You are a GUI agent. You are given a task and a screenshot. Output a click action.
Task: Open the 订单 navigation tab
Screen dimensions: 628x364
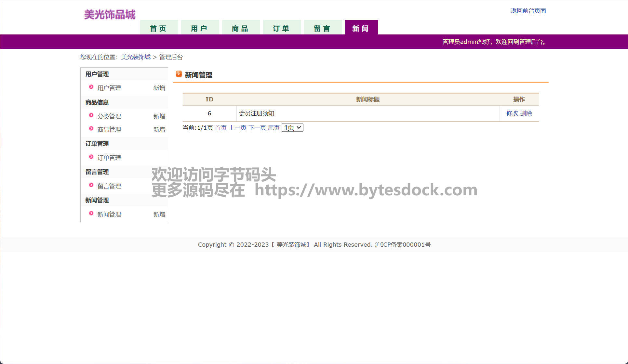(x=281, y=28)
